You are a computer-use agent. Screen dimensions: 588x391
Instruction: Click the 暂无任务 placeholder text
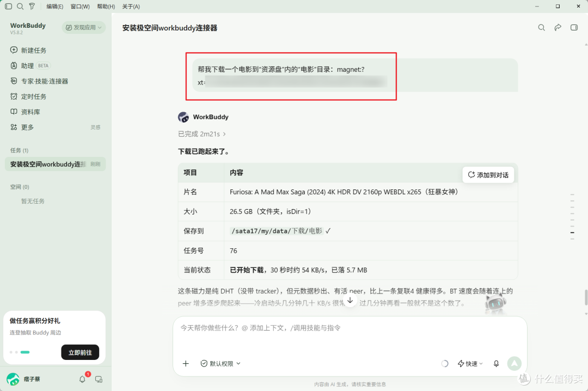[x=33, y=201]
